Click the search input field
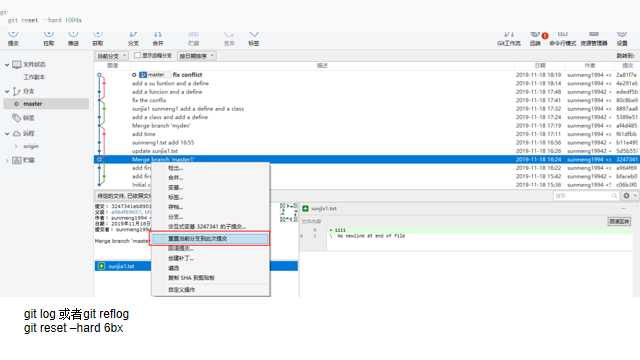This screenshot has height=360, width=640. [586, 196]
